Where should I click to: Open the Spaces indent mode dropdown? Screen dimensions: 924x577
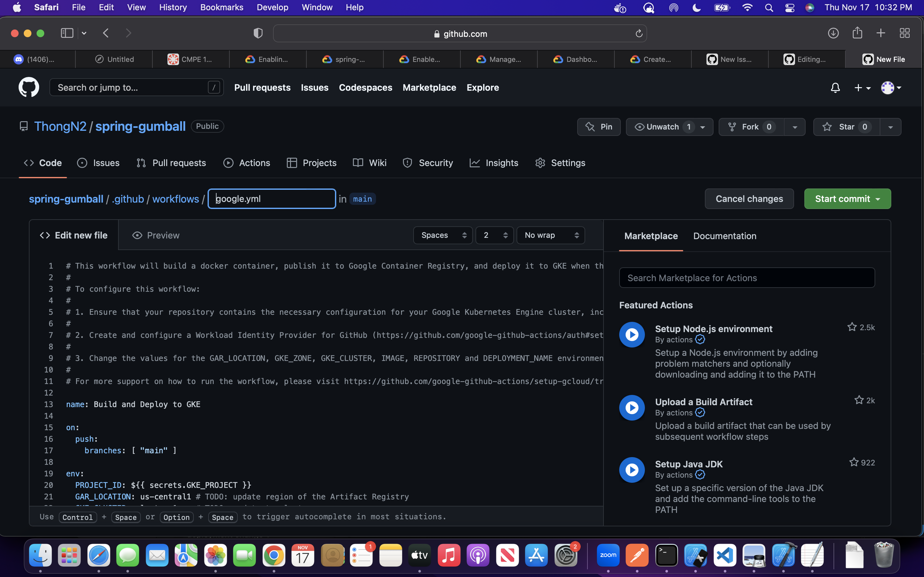tap(443, 235)
